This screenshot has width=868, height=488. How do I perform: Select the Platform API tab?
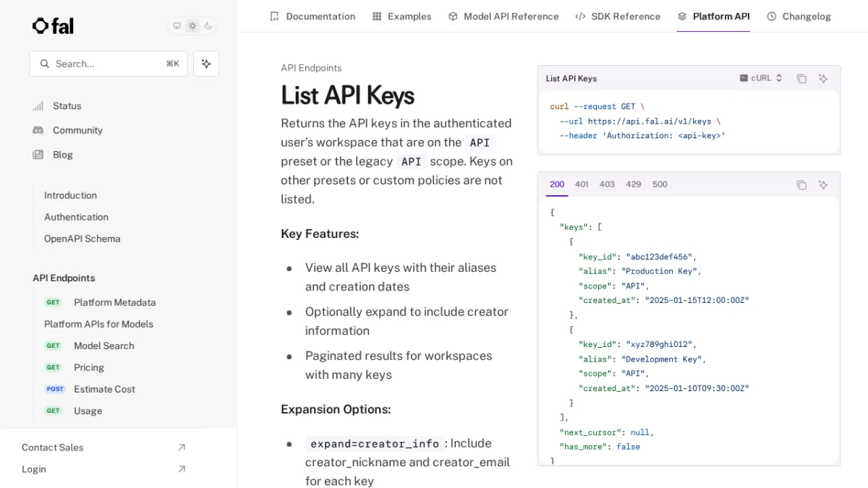point(713,16)
